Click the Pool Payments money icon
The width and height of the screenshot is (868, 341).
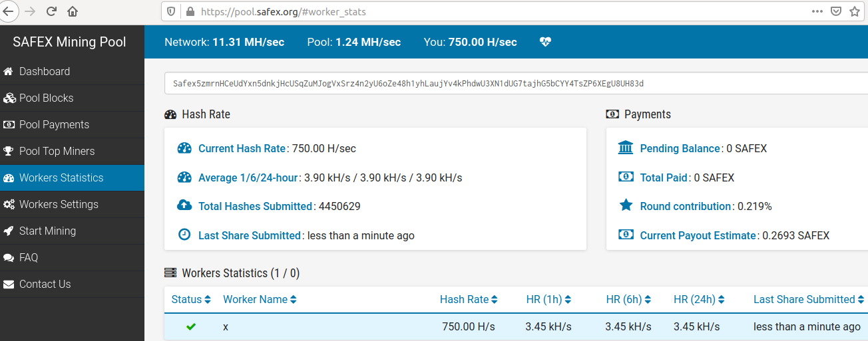pos(9,124)
